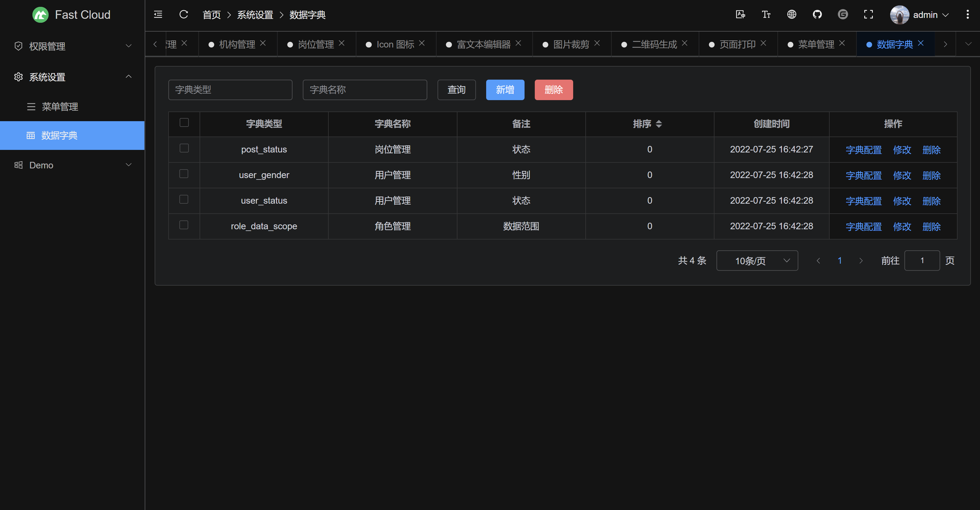980x510 pixels.
Task: Sort table by the 排序 column arrows
Action: pyautogui.click(x=658, y=124)
